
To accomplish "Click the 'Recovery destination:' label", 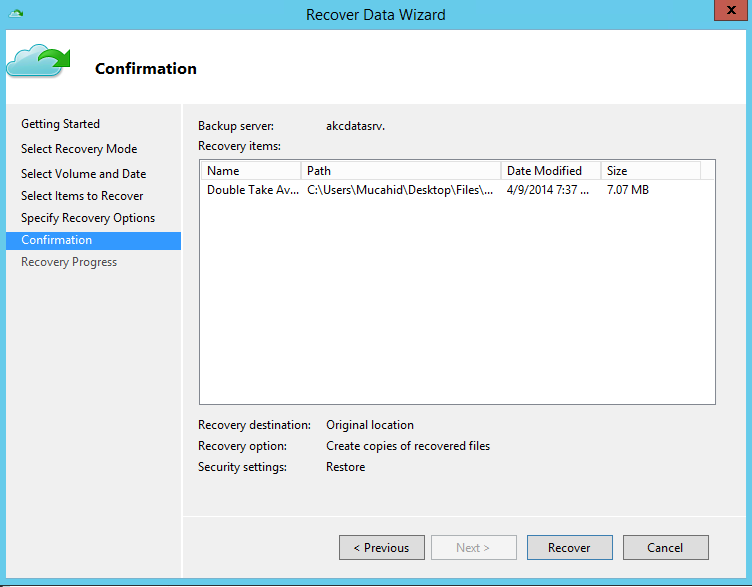I will pyautogui.click(x=254, y=425).
